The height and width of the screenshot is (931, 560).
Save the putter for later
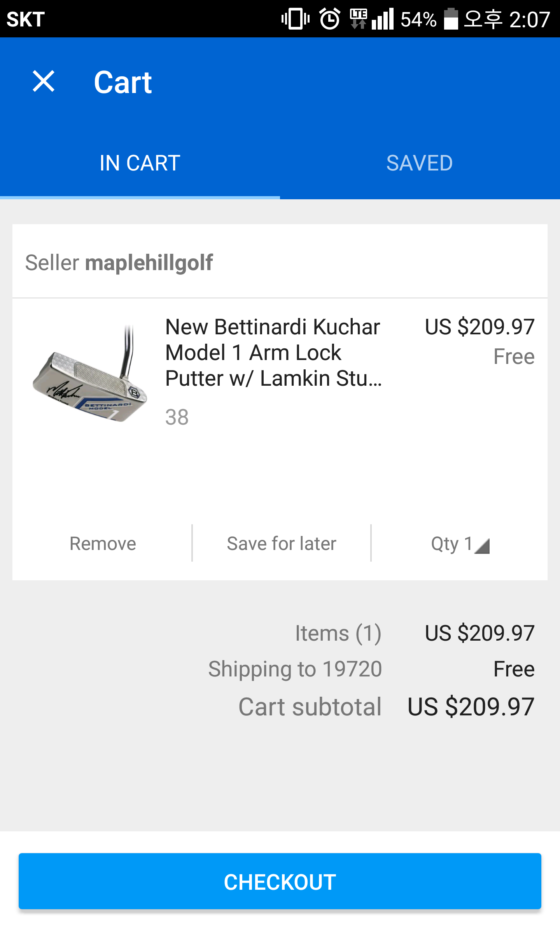(x=282, y=543)
